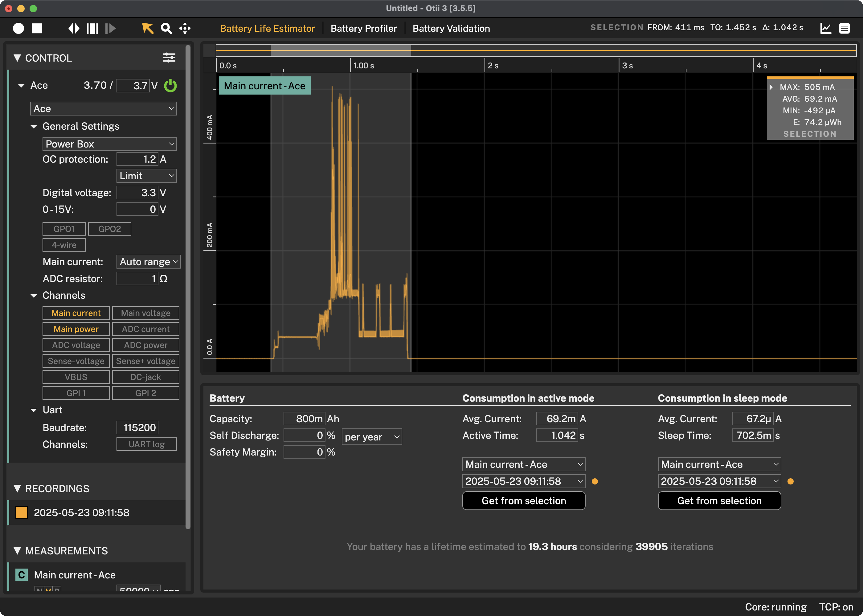Viewport: 863px width, 616px height.
Task: Click the battery Capacity input field
Action: pos(305,419)
